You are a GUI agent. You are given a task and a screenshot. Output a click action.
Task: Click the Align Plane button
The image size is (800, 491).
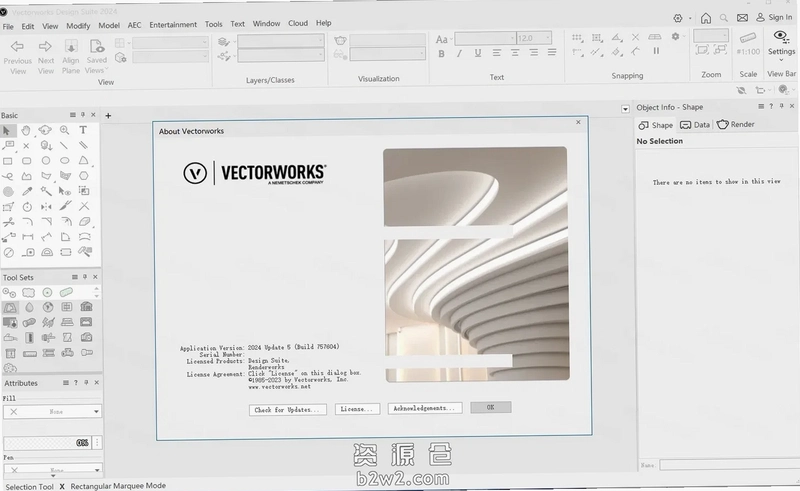(x=71, y=56)
